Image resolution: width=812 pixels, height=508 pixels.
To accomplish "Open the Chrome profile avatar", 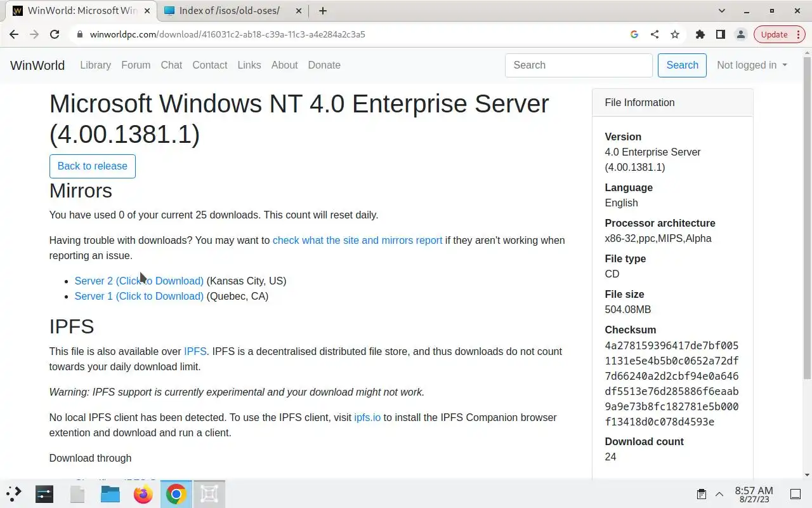I will tap(740, 34).
